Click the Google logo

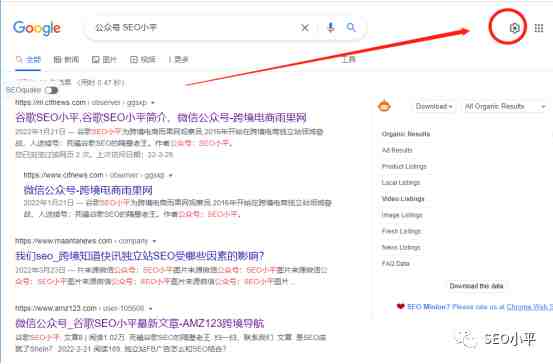37,28
